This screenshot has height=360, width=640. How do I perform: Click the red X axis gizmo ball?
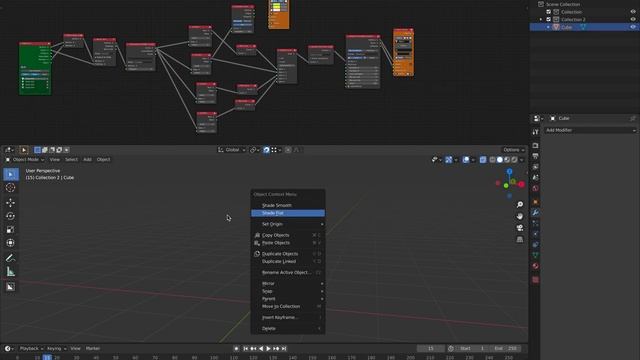tap(521, 184)
